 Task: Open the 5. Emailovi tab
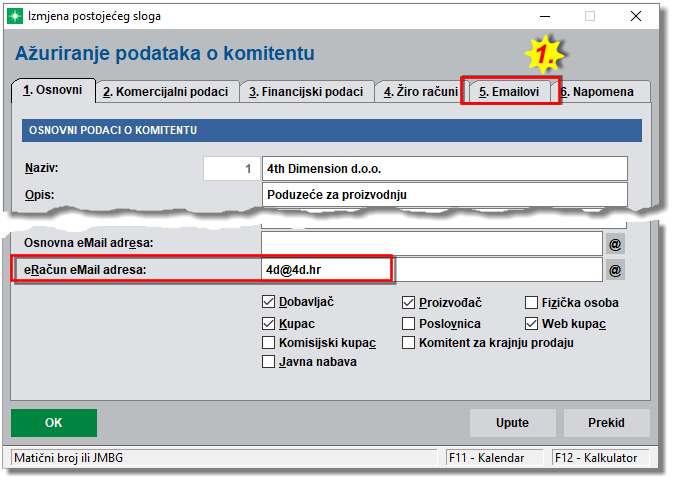pyautogui.click(x=509, y=92)
